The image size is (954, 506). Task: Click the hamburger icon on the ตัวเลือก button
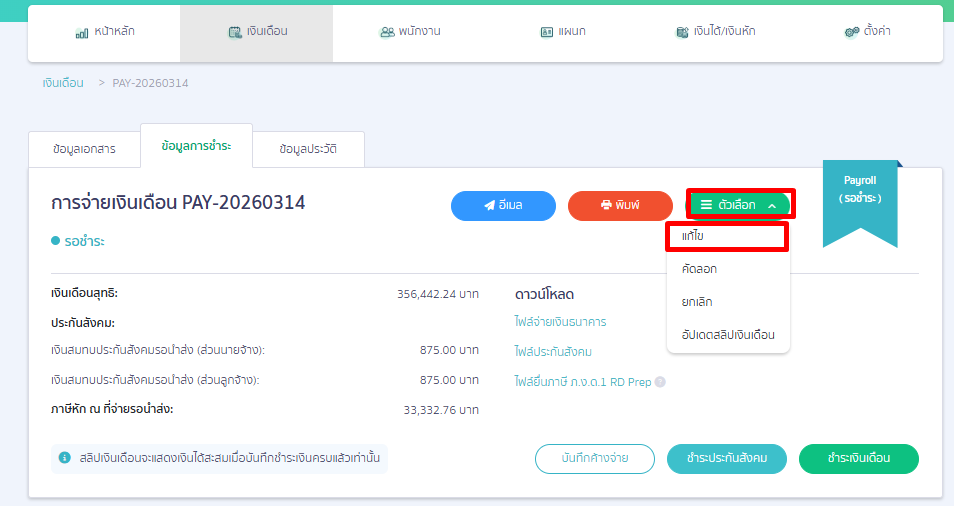706,205
